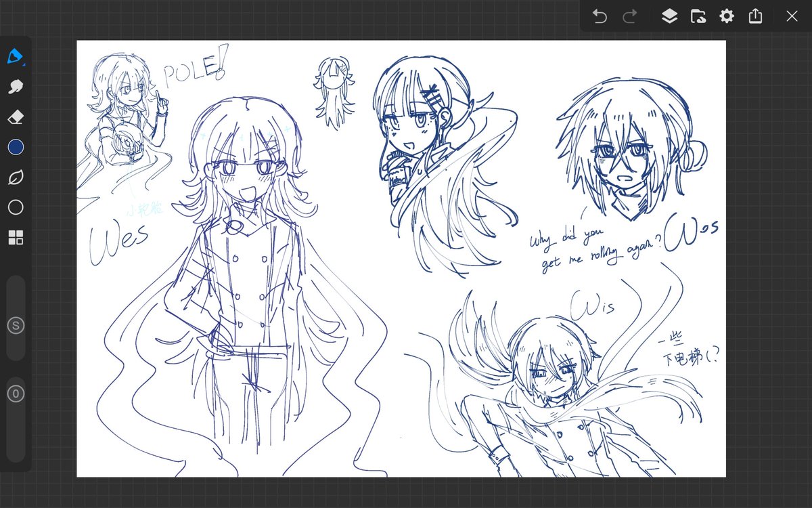This screenshot has width=812, height=508.
Task: Open the cloud folder gallery
Action: pyautogui.click(x=698, y=16)
